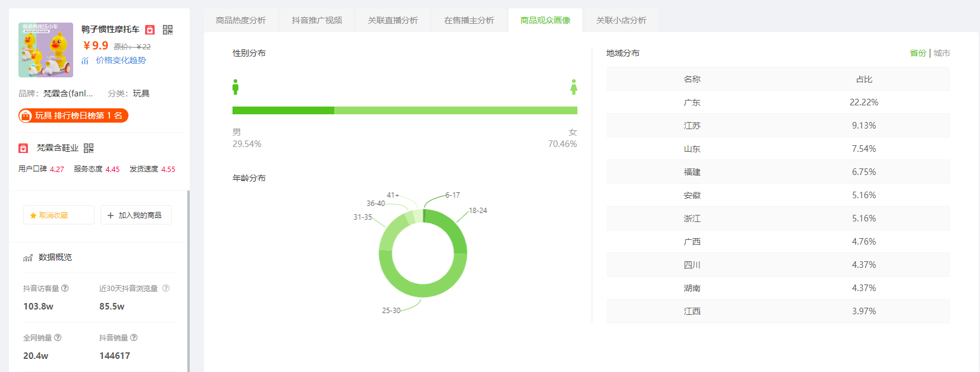Screen dimensions: 980x372
Task: Click help icon next to 抖音销量
Action: coord(134,337)
